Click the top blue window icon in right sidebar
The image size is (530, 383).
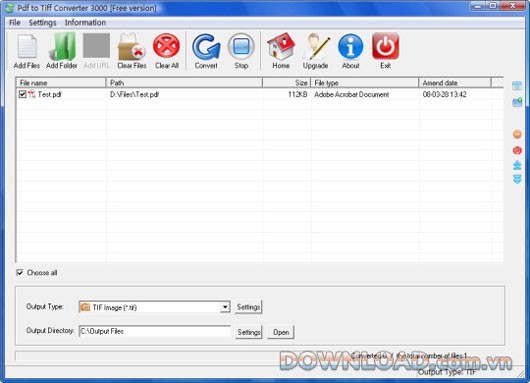517,86
